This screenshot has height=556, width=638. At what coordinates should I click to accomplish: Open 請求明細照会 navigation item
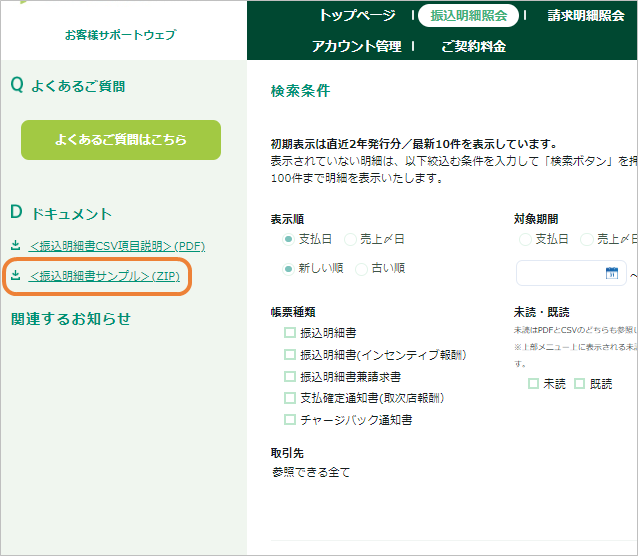pyautogui.click(x=586, y=15)
